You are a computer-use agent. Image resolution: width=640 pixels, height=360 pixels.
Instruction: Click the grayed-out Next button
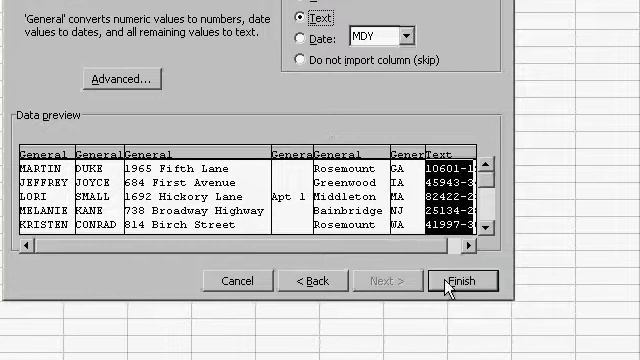(387, 281)
